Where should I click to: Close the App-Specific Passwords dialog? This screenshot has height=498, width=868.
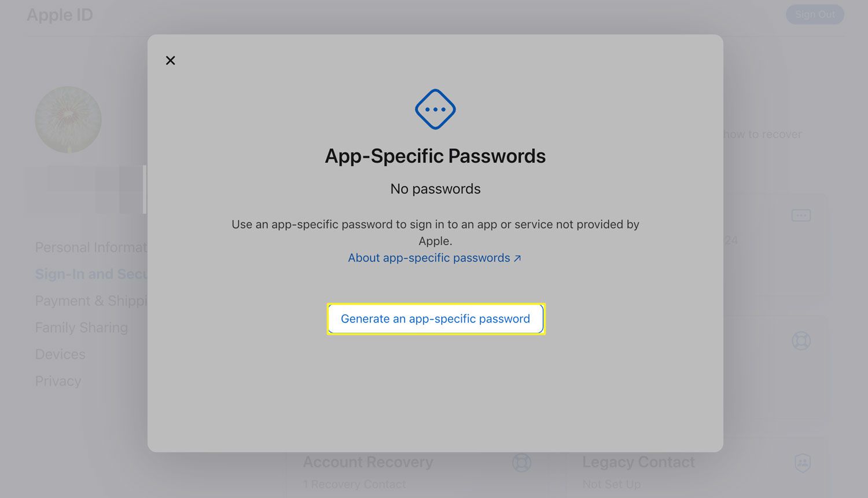[170, 60]
